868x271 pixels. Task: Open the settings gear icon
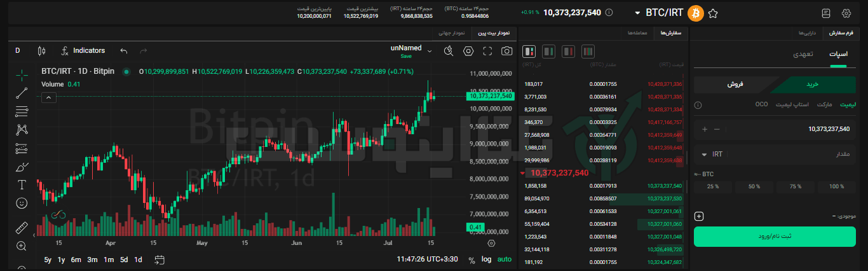[x=846, y=13]
